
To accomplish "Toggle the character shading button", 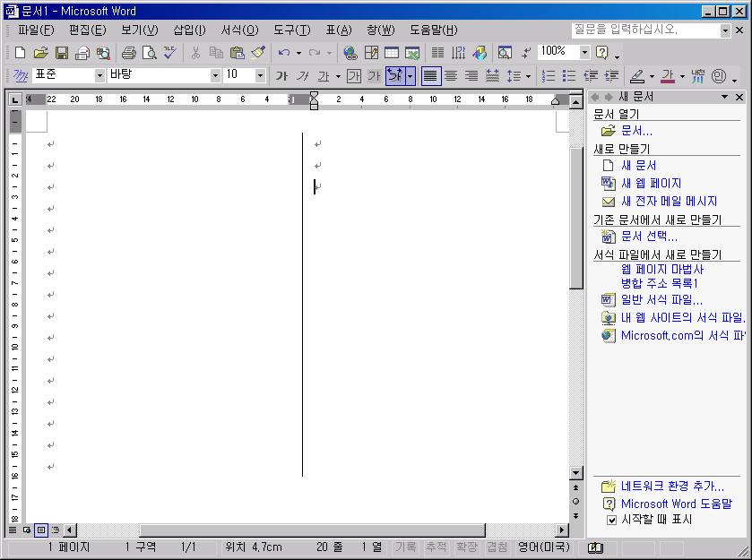I will pyautogui.click(x=374, y=76).
